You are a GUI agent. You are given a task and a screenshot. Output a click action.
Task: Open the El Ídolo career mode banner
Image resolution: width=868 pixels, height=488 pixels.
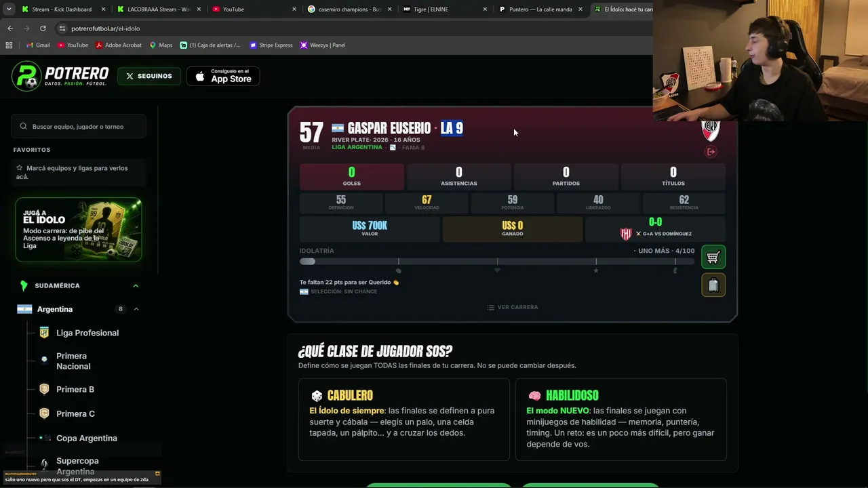coord(79,230)
